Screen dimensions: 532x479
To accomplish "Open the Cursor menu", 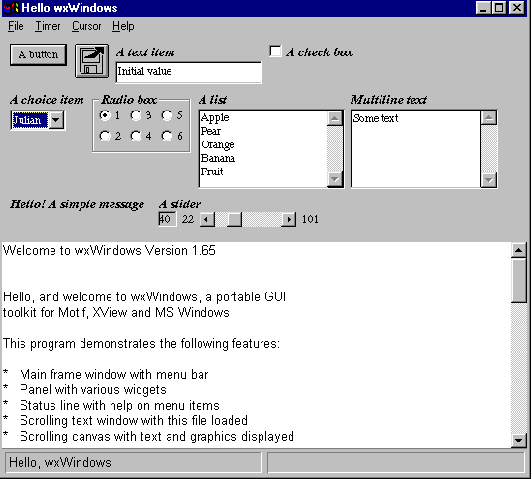I will pos(87,26).
